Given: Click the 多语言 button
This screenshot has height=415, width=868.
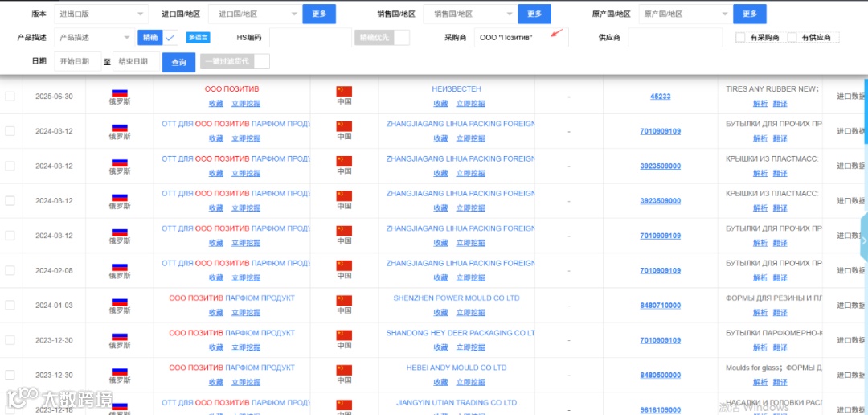Looking at the screenshot, I should pyautogui.click(x=199, y=38).
